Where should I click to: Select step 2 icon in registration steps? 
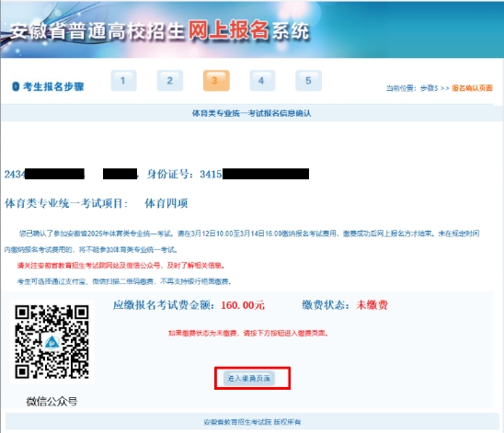(x=170, y=81)
